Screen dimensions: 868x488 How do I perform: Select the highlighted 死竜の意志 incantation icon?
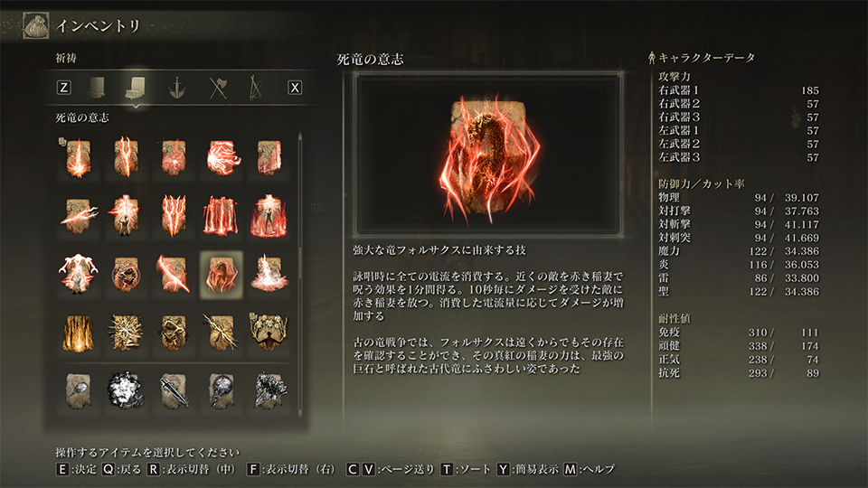point(221,275)
